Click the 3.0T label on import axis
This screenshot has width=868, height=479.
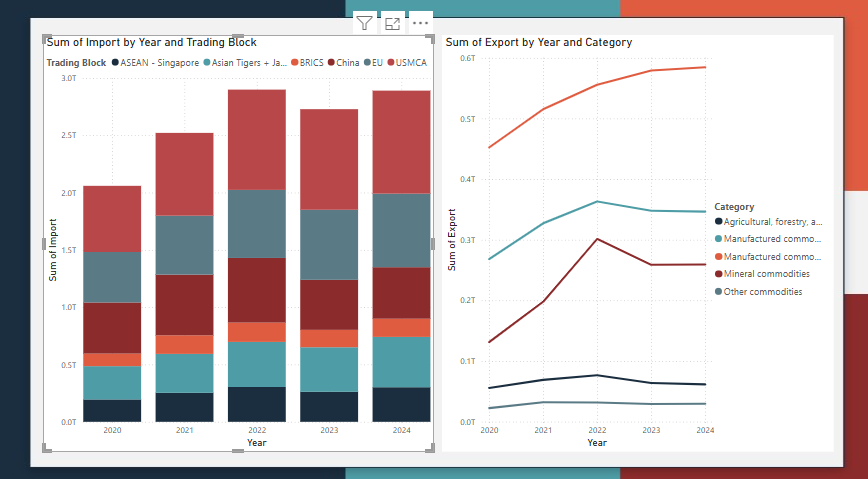69,79
